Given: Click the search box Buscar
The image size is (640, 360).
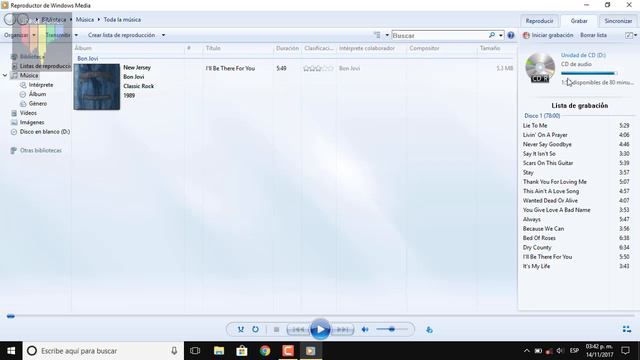Looking at the screenshot, I should click(439, 36).
